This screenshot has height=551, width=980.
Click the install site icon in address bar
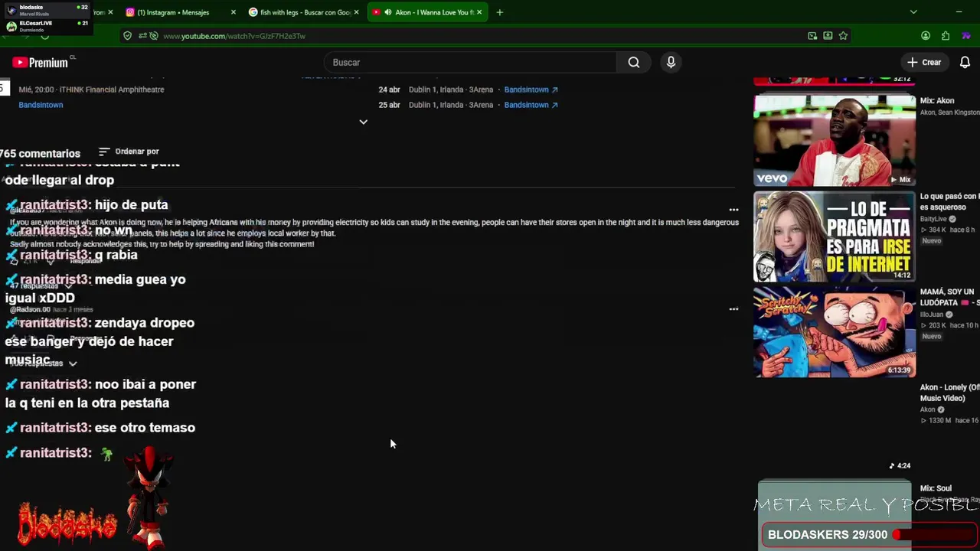[x=828, y=36]
